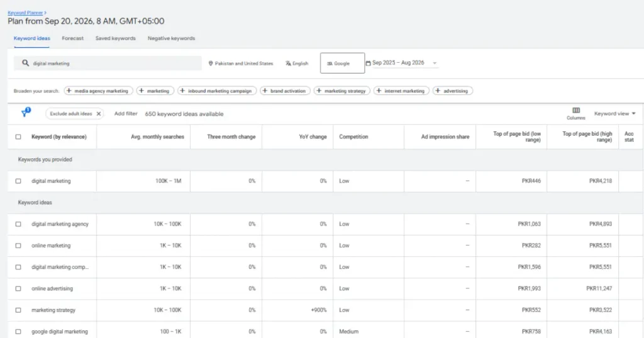This screenshot has height=338, width=644.
Task: Check the digital marketing keyword checkbox
Action: [18, 181]
